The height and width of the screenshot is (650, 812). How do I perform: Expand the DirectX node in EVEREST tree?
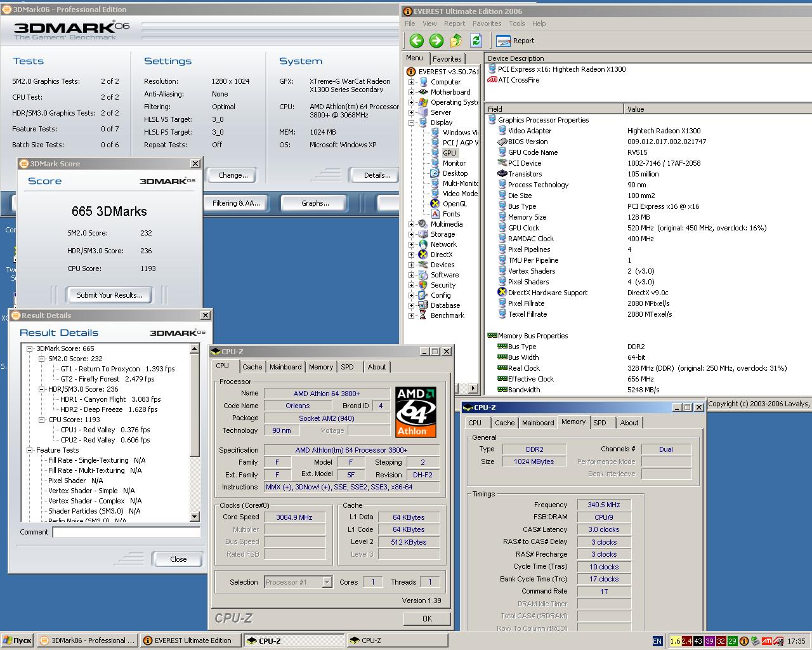click(411, 255)
